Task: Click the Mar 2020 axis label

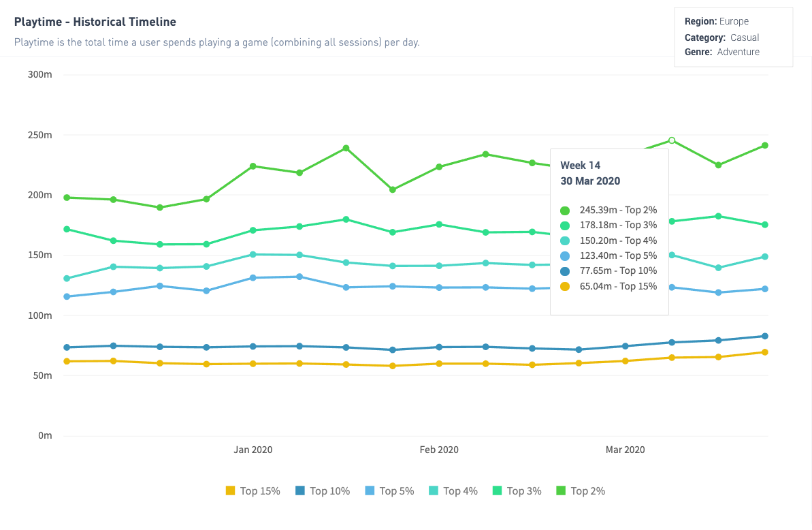Action: pos(625,450)
